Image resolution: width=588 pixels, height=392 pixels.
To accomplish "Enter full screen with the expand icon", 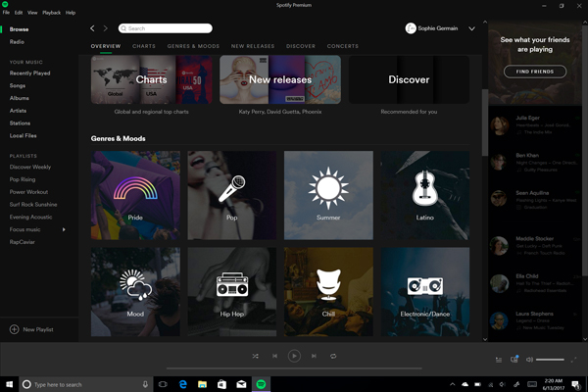I will [573, 360].
